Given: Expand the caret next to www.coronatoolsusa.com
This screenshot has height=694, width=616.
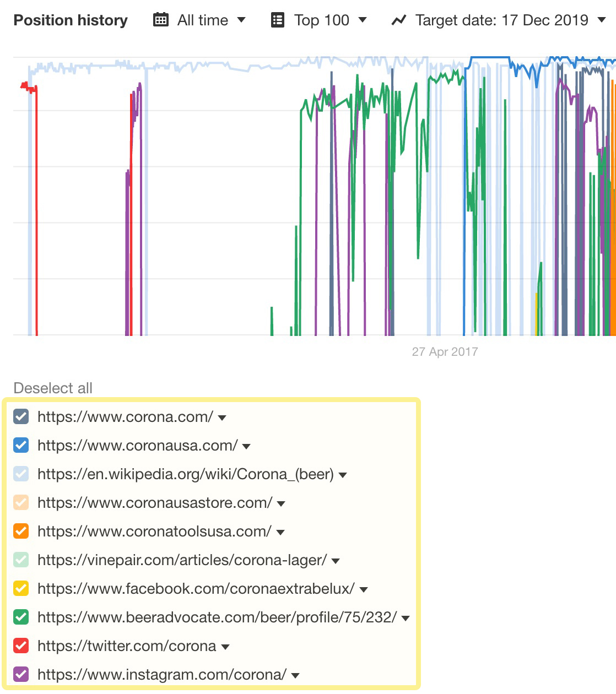Looking at the screenshot, I should (280, 533).
